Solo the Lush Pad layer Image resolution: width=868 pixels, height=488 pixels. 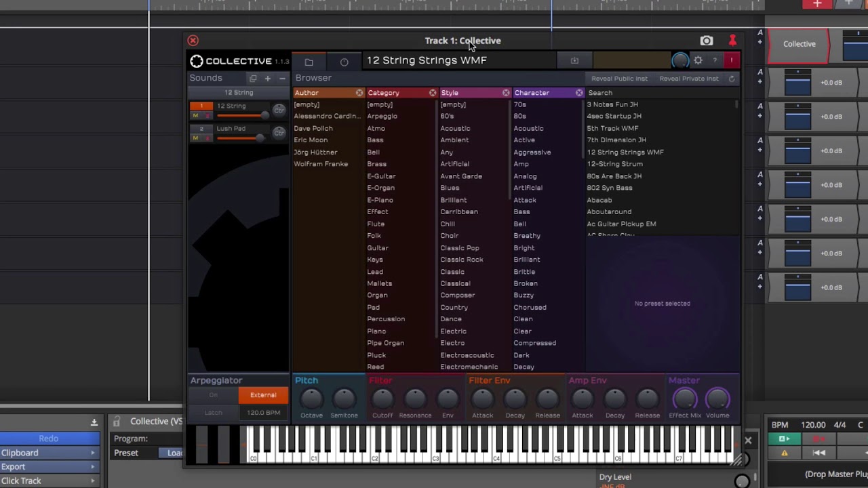[x=206, y=138]
